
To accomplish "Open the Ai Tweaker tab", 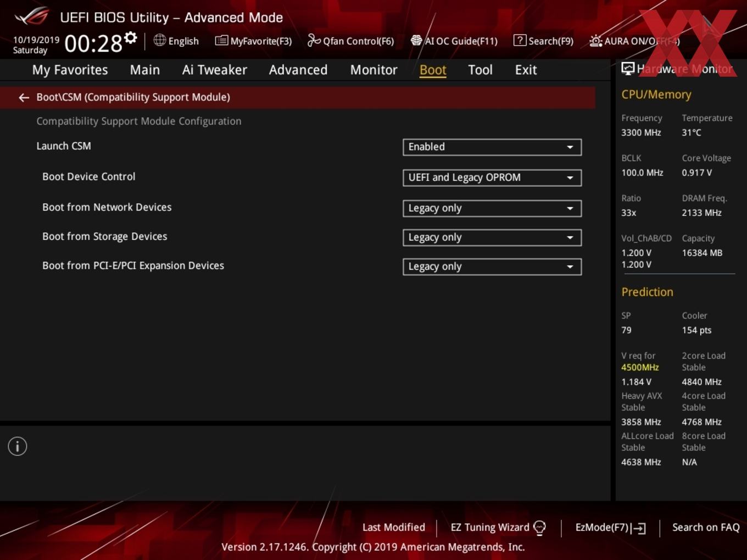I will tap(214, 70).
